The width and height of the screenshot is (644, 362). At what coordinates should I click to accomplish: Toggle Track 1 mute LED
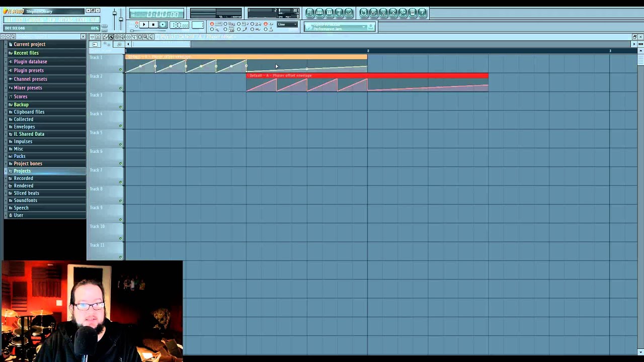click(120, 69)
